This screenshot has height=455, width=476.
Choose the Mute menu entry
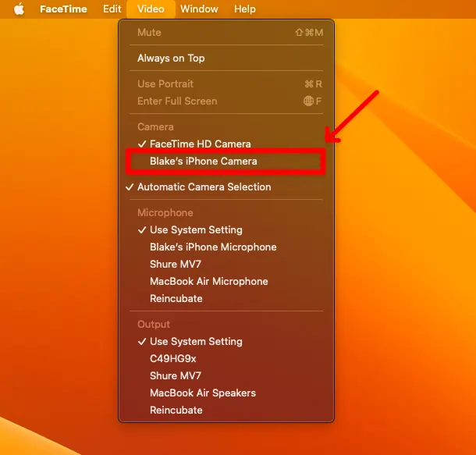pos(226,33)
